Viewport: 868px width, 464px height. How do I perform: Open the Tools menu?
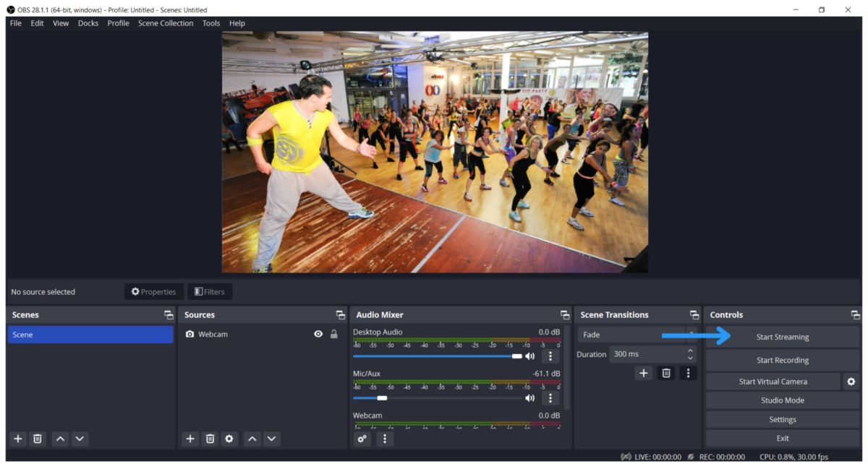coord(211,22)
